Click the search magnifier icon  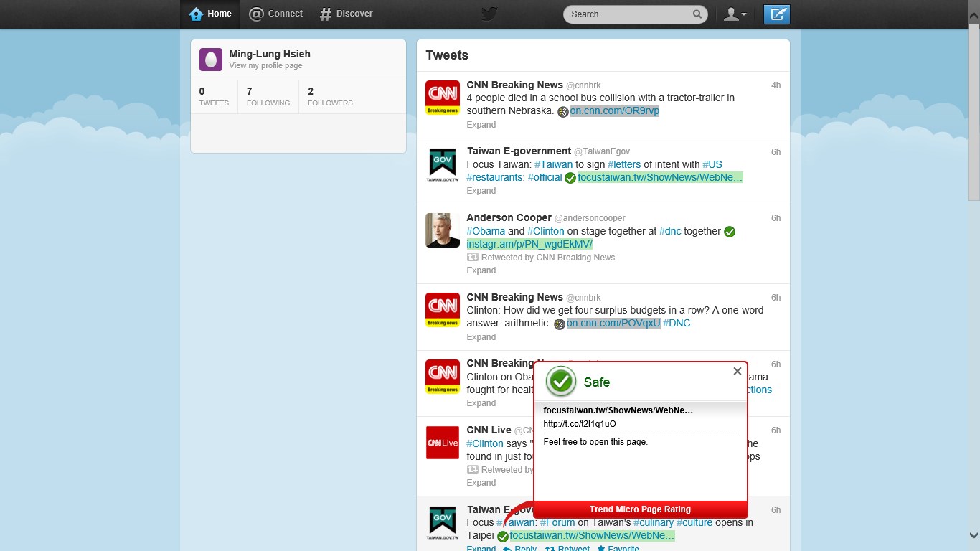pos(697,14)
